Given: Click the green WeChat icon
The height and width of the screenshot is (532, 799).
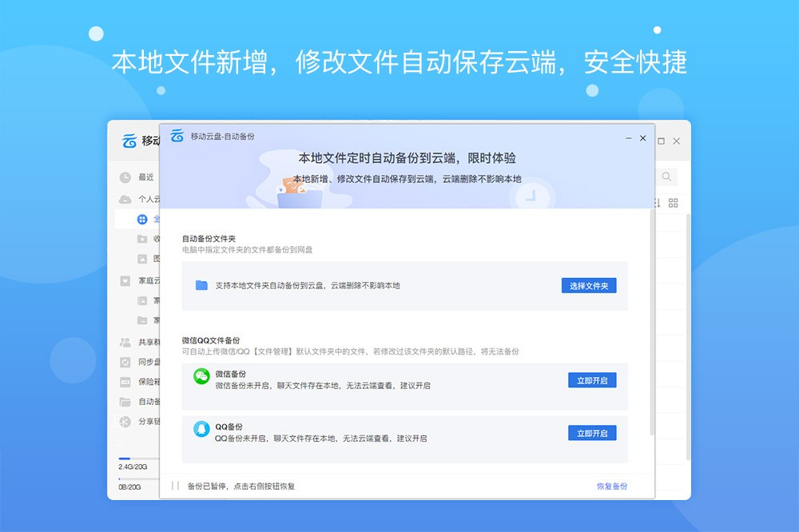Looking at the screenshot, I should (x=202, y=376).
